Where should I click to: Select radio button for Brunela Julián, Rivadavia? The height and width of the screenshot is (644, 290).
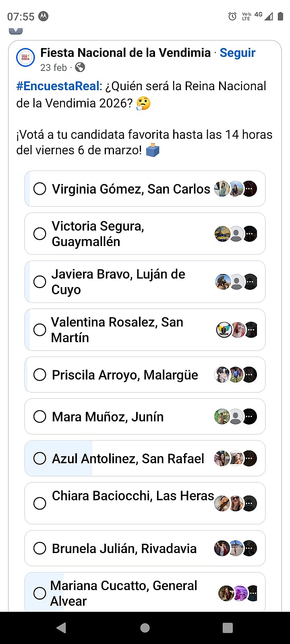pyautogui.click(x=39, y=548)
